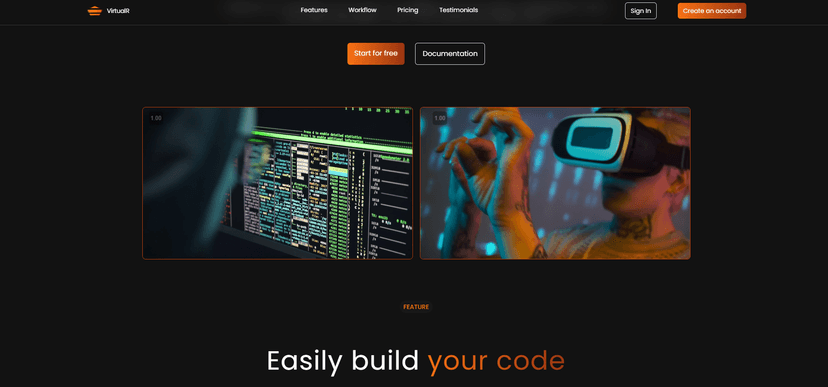828x387 pixels.
Task: Click the white Easily build heading text
Action: pos(343,361)
